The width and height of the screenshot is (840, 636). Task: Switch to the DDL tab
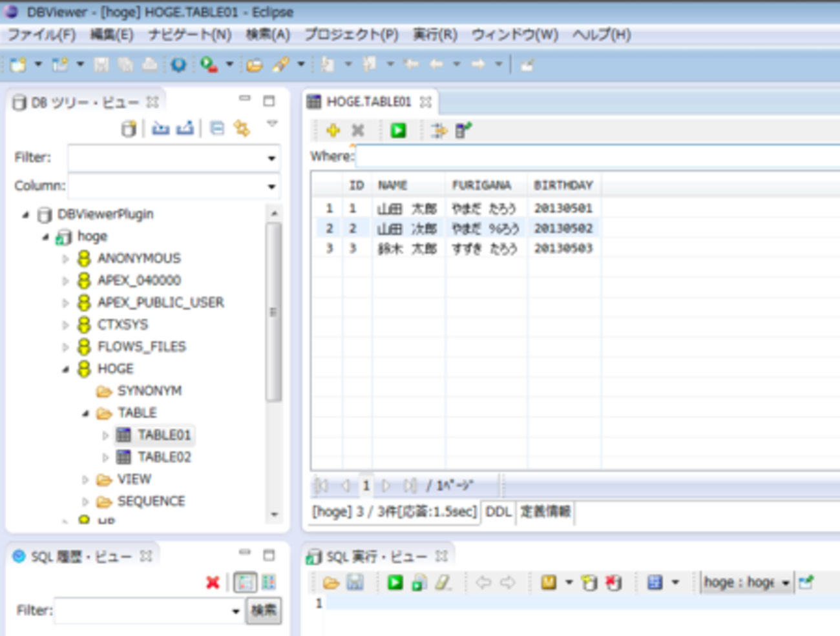498,512
